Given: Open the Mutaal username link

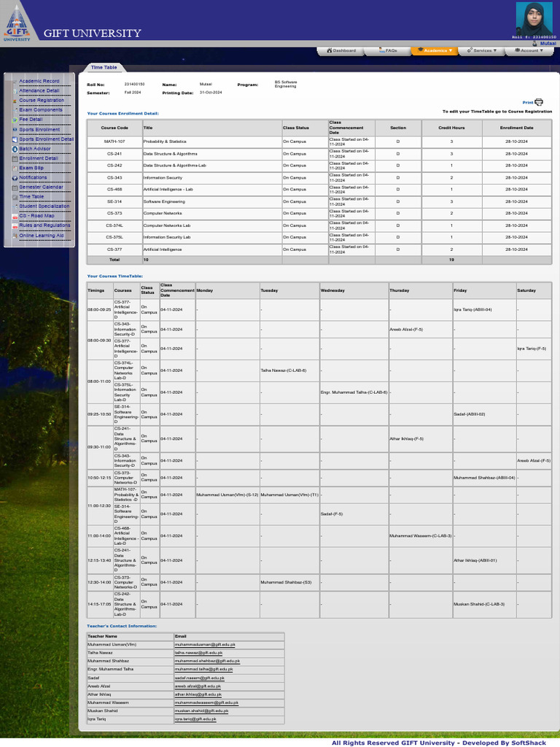Looking at the screenshot, I should click(x=548, y=43).
